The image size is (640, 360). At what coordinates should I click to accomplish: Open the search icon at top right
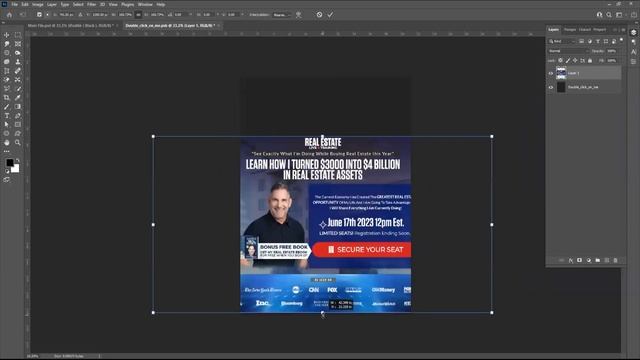click(609, 15)
